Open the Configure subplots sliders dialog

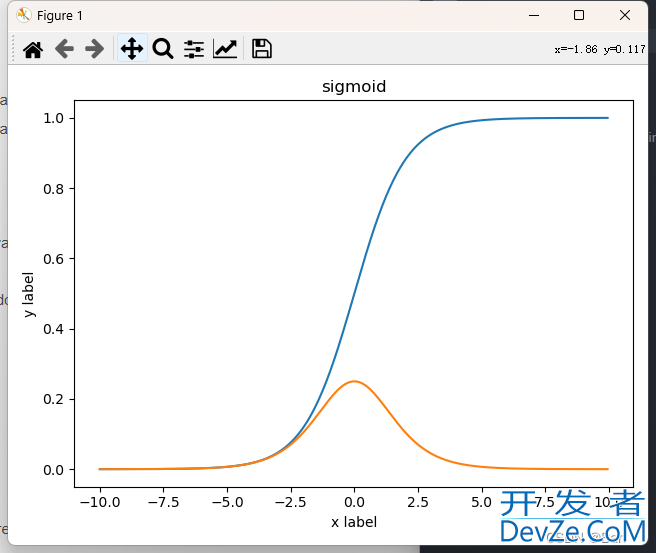[194, 49]
